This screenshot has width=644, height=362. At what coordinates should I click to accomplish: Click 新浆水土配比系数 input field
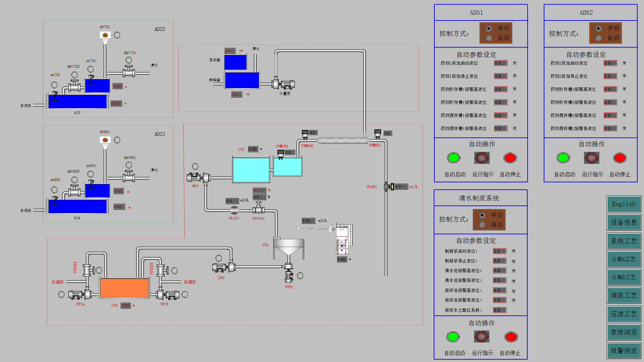pyautogui.click(x=500, y=309)
